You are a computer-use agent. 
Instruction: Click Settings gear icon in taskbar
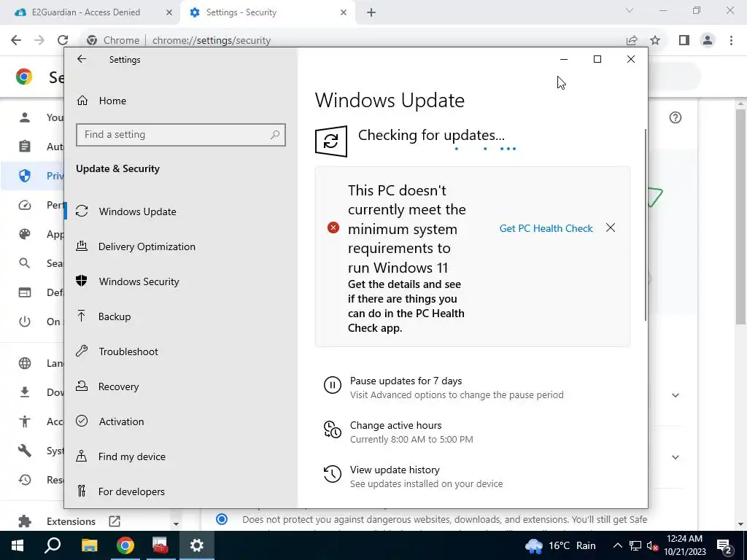[x=196, y=545]
